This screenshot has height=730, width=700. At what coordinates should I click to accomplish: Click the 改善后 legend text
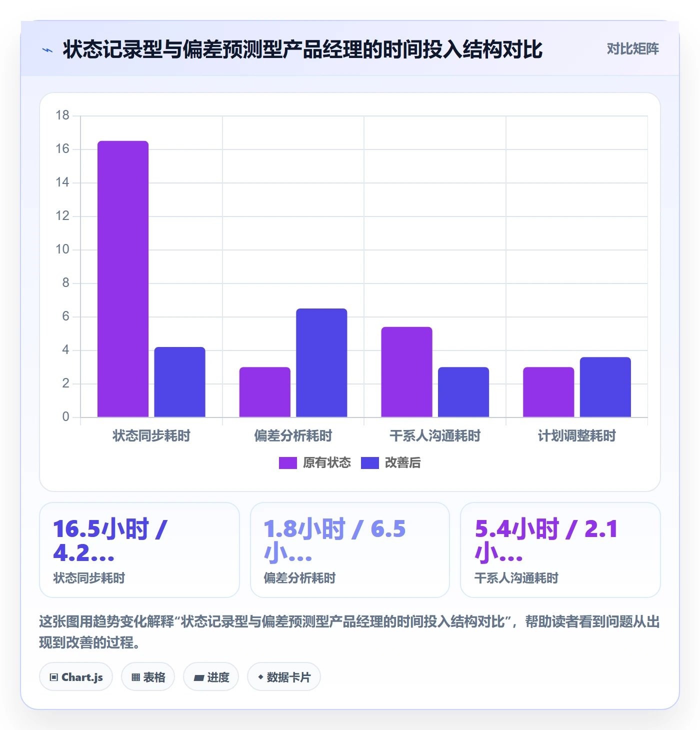pos(402,463)
